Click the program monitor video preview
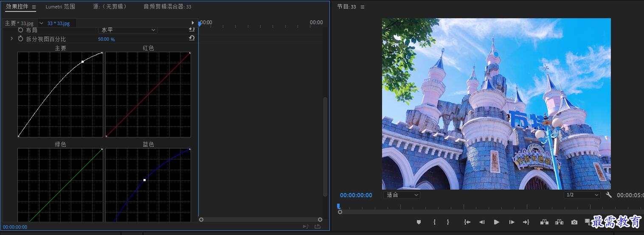 pos(496,104)
